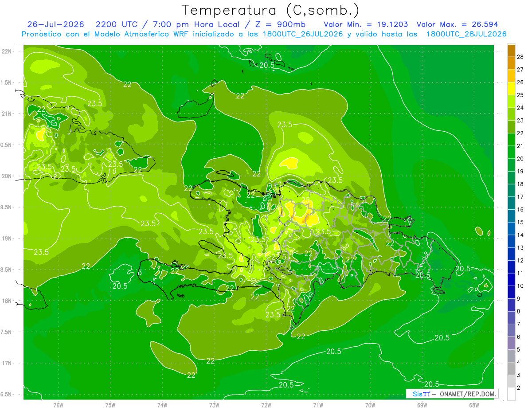Click '1800UTC_26JUL2026' initialization time text
Screen dimensions: 532x411
point(303,34)
